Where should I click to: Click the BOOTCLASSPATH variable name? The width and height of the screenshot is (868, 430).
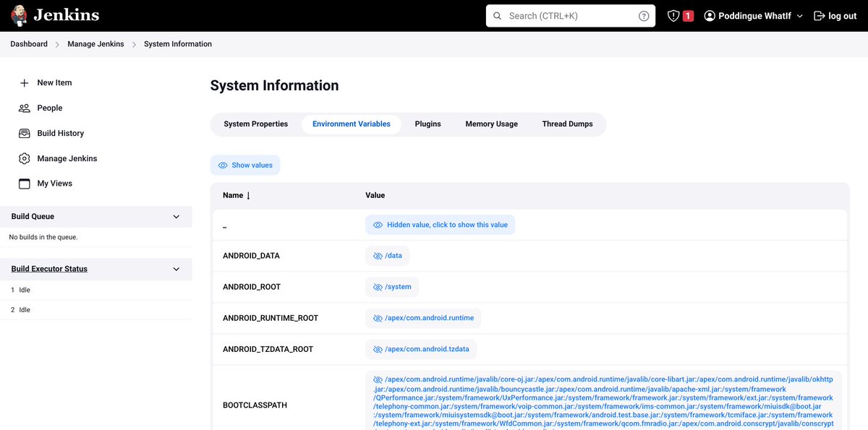tap(255, 405)
